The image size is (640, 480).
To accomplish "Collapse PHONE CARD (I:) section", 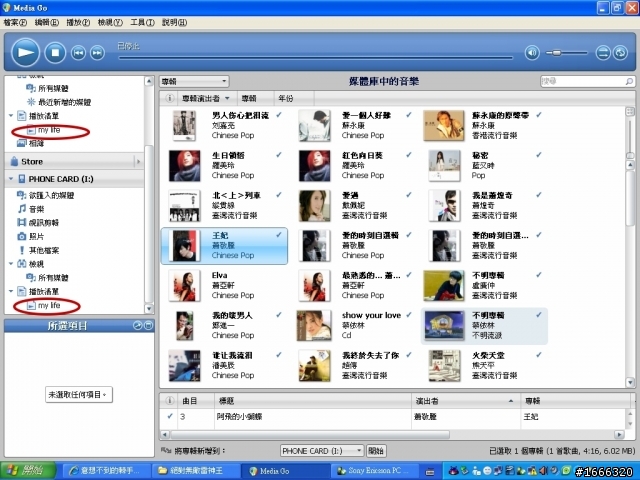I will click(x=11, y=179).
